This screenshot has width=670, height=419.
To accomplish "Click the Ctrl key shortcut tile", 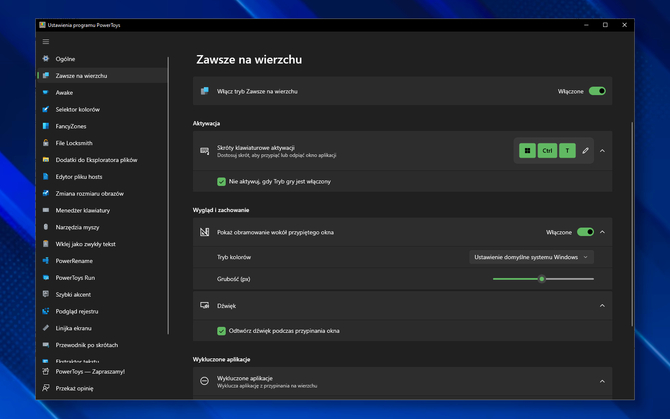I will pos(547,150).
